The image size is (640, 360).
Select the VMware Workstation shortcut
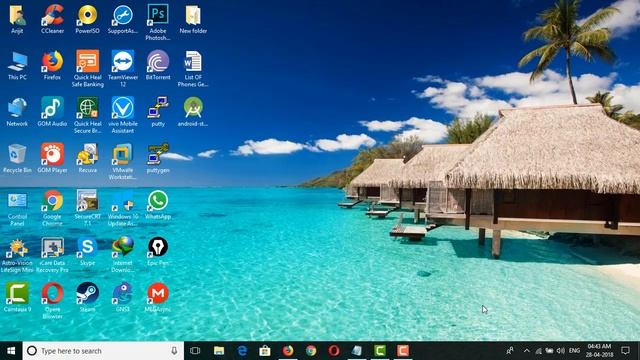123,162
